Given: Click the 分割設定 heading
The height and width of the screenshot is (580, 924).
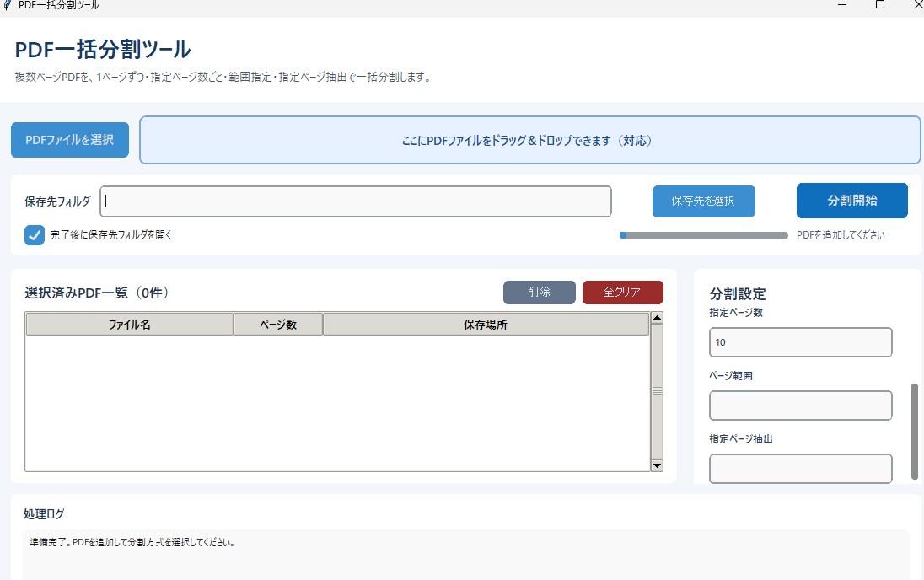Looking at the screenshot, I should [738, 293].
